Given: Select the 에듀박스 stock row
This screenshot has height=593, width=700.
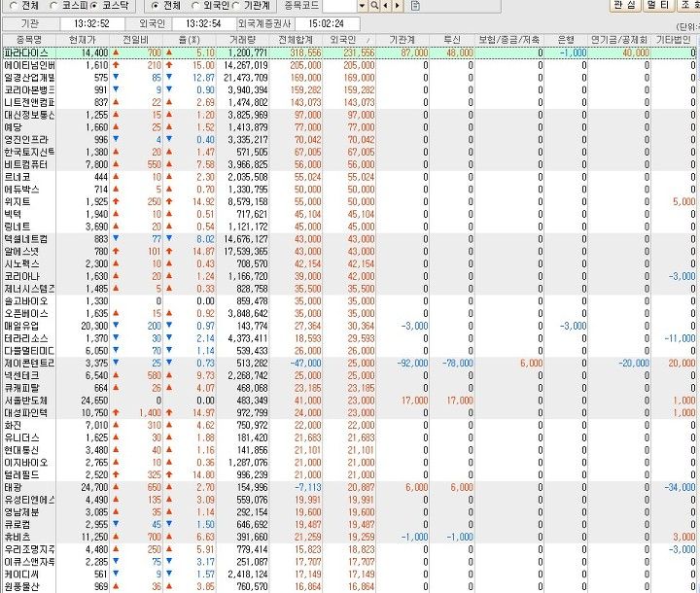Looking at the screenshot, I should 350,190.
